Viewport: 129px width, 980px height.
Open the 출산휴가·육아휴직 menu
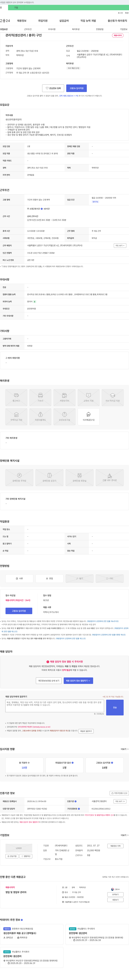tap(117, 21)
